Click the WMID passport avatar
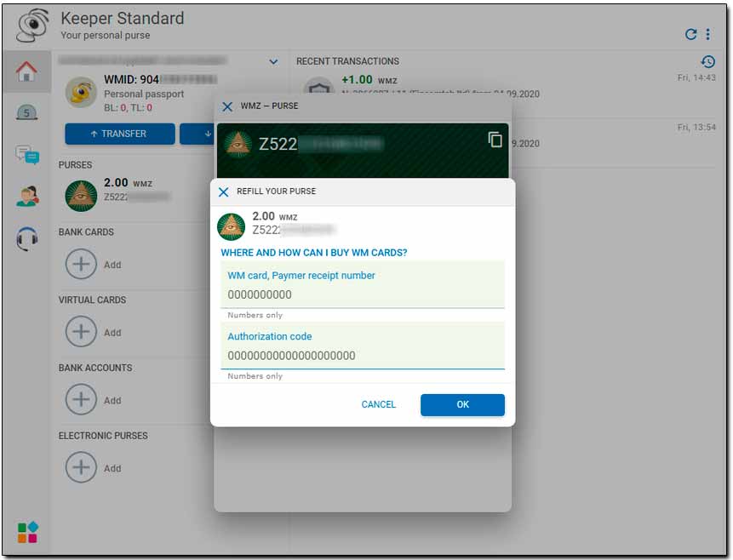Screen dimensions: 733x560 [x=81, y=92]
